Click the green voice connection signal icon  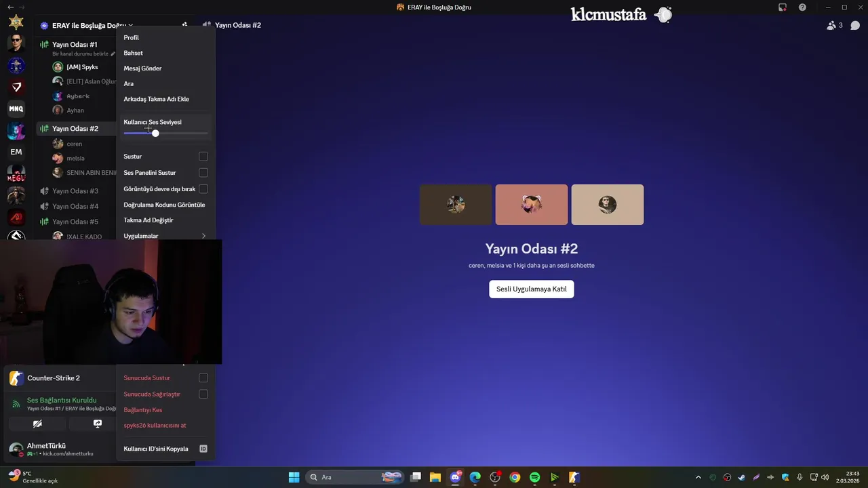click(x=16, y=404)
